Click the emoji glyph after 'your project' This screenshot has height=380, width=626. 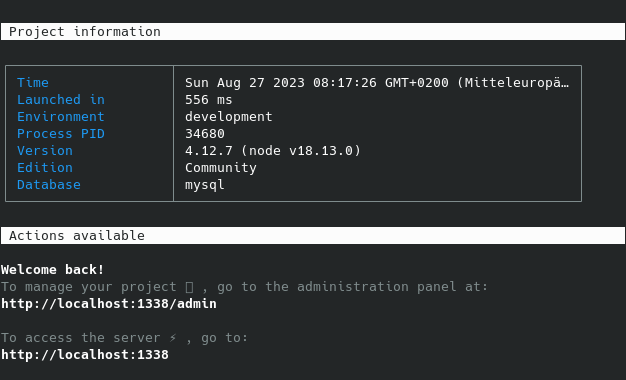(x=190, y=287)
